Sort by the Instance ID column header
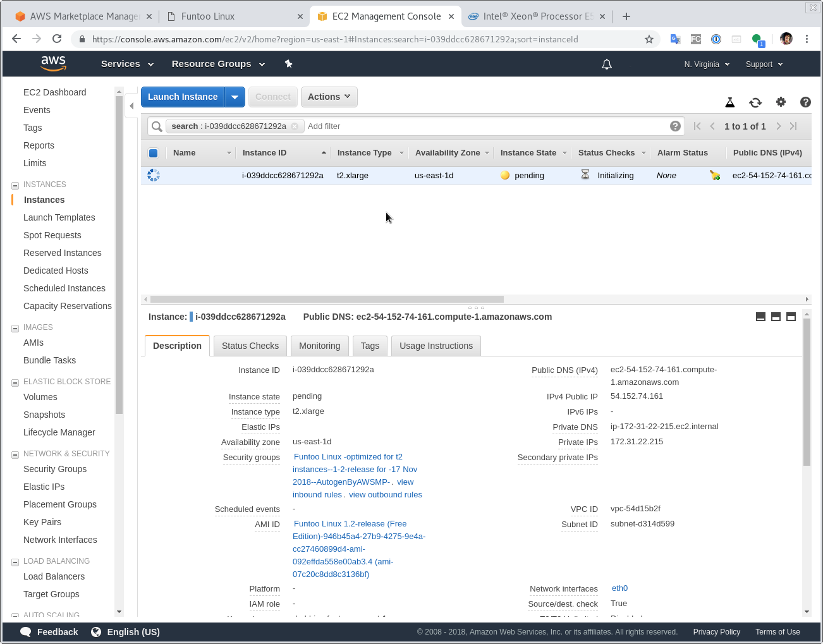Screen dimensions: 823x644 tap(283, 153)
